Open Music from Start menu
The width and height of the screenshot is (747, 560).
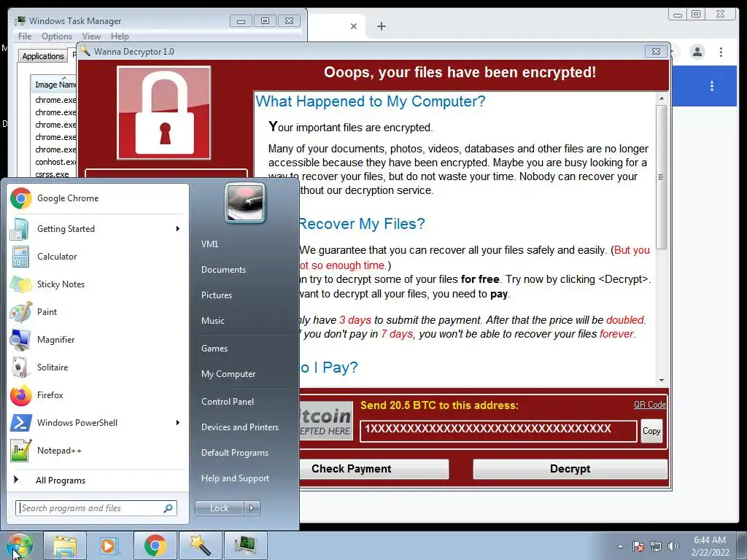[212, 321]
